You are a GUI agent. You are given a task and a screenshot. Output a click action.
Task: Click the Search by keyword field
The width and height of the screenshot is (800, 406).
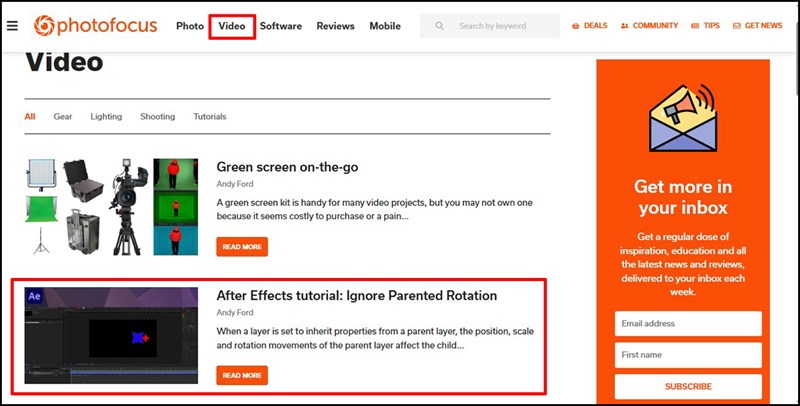pyautogui.click(x=490, y=26)
